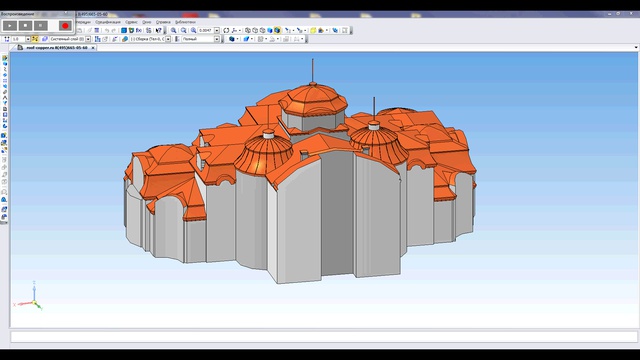
Task: Expand the dark blue cube icon's dropdown arrow
Action: click(237, 39)
